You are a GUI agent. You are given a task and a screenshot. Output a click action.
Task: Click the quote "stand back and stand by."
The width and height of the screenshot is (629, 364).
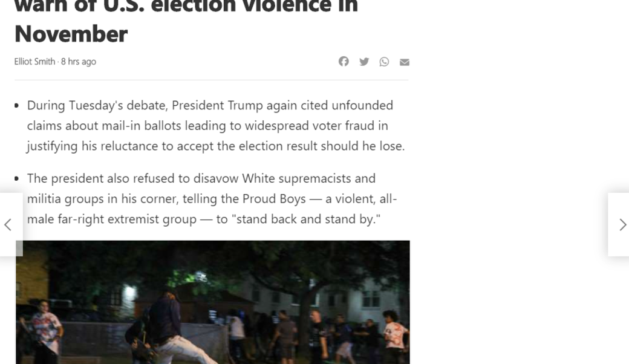[x=306, y=219]
